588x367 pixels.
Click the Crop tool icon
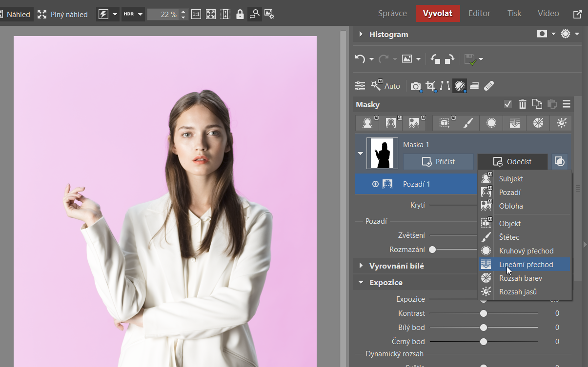430,86
